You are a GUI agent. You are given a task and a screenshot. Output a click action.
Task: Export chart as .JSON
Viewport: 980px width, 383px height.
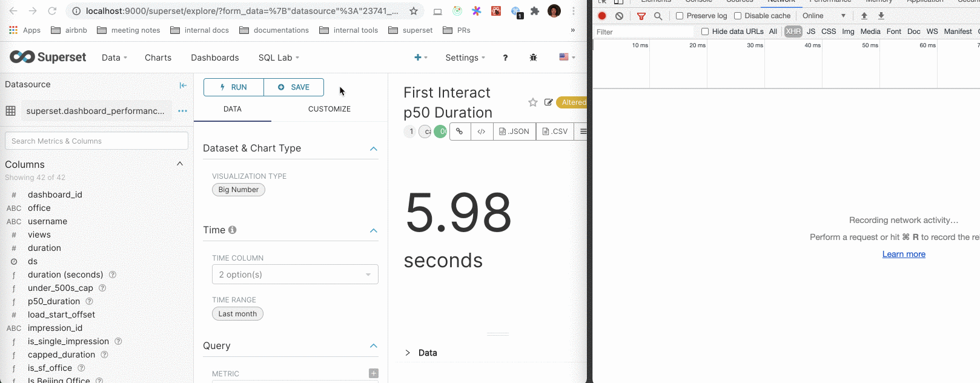point(514,131)
